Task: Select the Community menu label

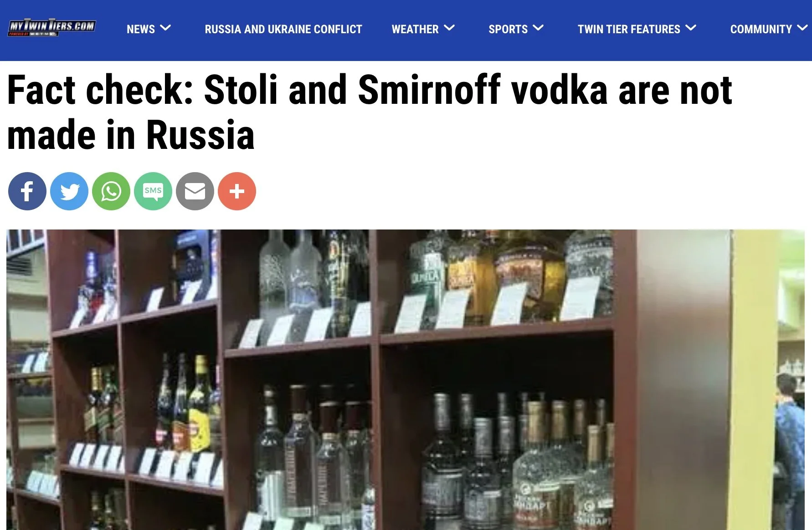Action: coord(761,29)
